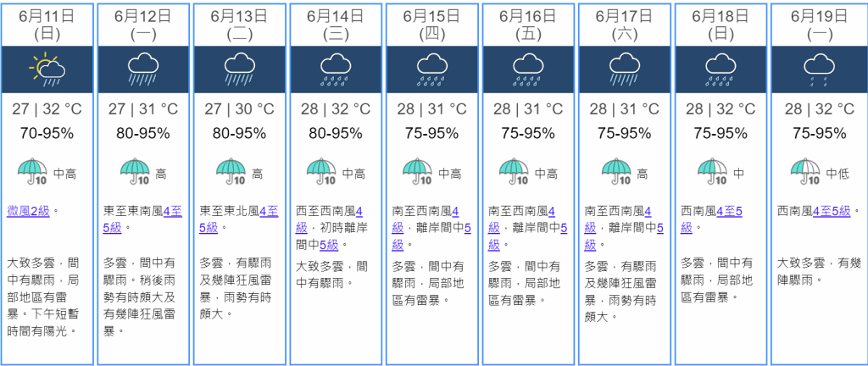Open the 微風2級 wind link
Image resolution: width=868 pixels, height=366 pixels.
click(28, 211)
